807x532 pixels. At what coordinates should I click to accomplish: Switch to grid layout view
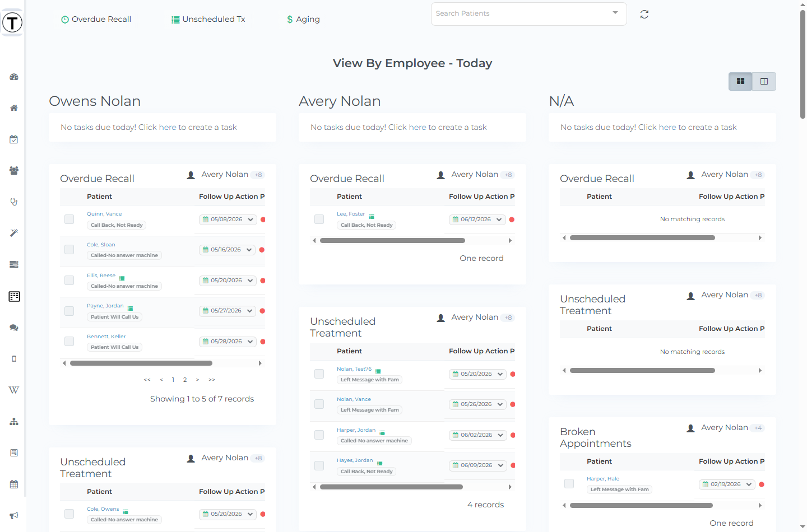(740, 81)
